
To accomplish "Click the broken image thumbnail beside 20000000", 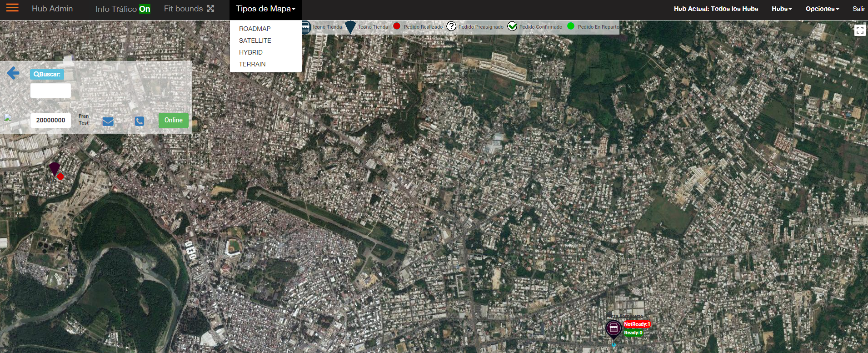I will 8,118.
